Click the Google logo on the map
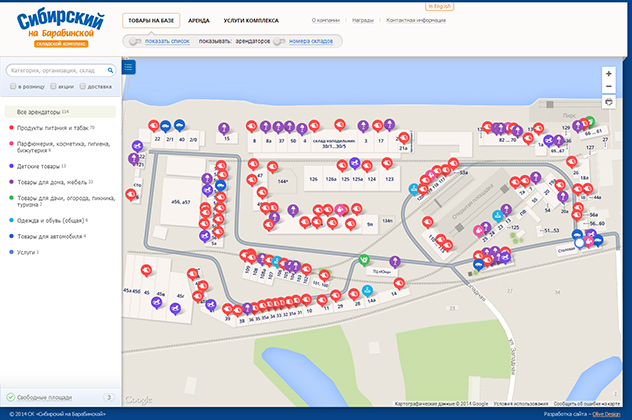This screenshot has width=632, height=420. click(138, 400)
